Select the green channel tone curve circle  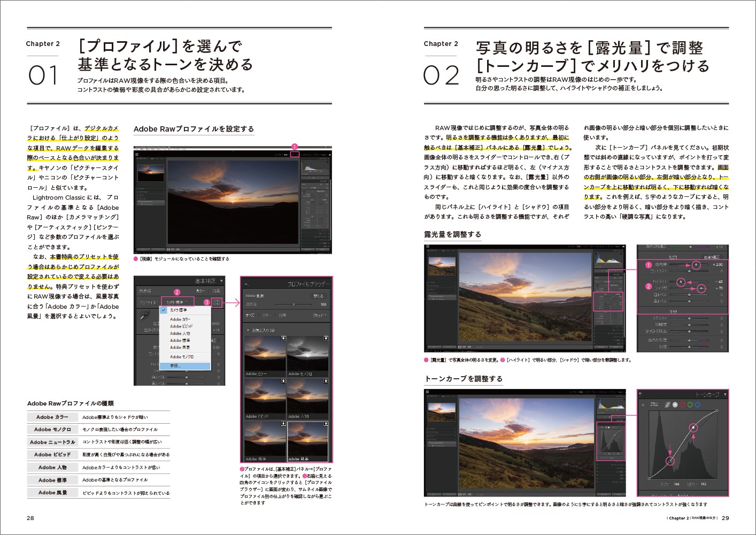[690, 405]
